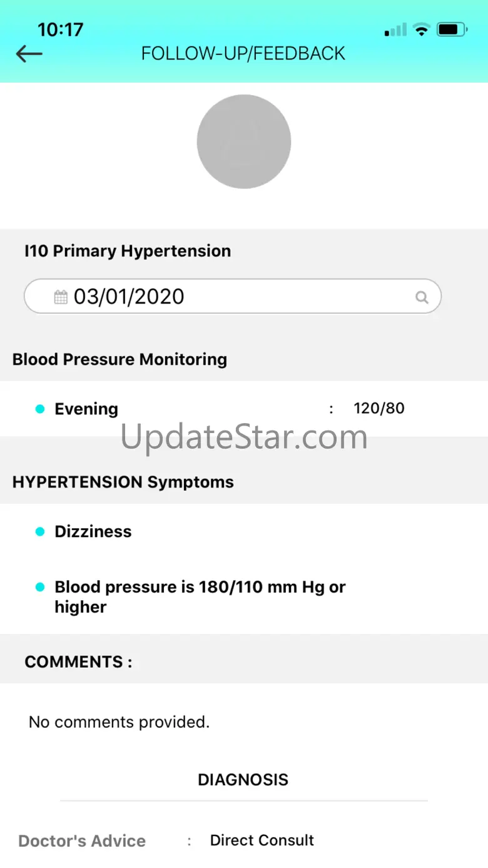488x868 pixels.
Task: Tap the Direct Consult advice value
Action: 262,840
